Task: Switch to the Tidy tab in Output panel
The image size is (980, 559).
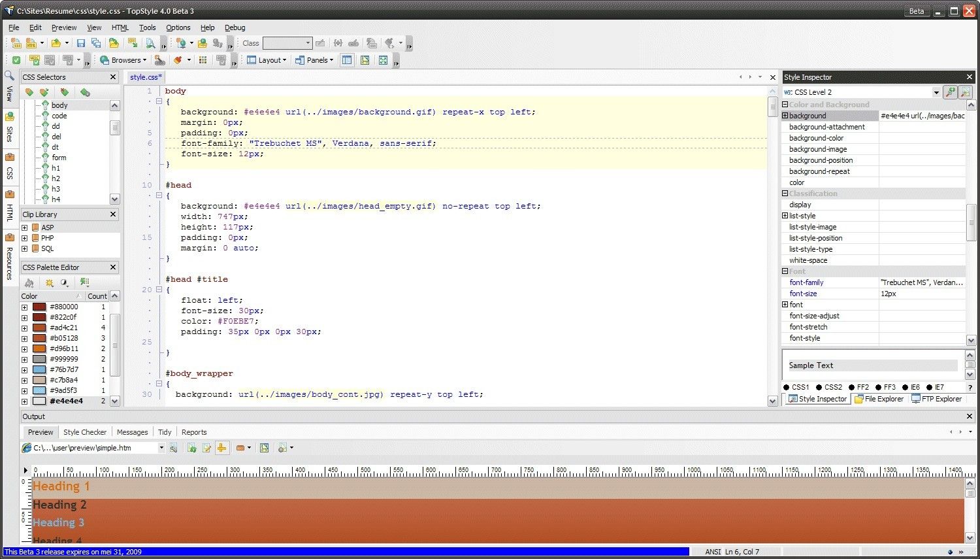Action: coord(164,432)
